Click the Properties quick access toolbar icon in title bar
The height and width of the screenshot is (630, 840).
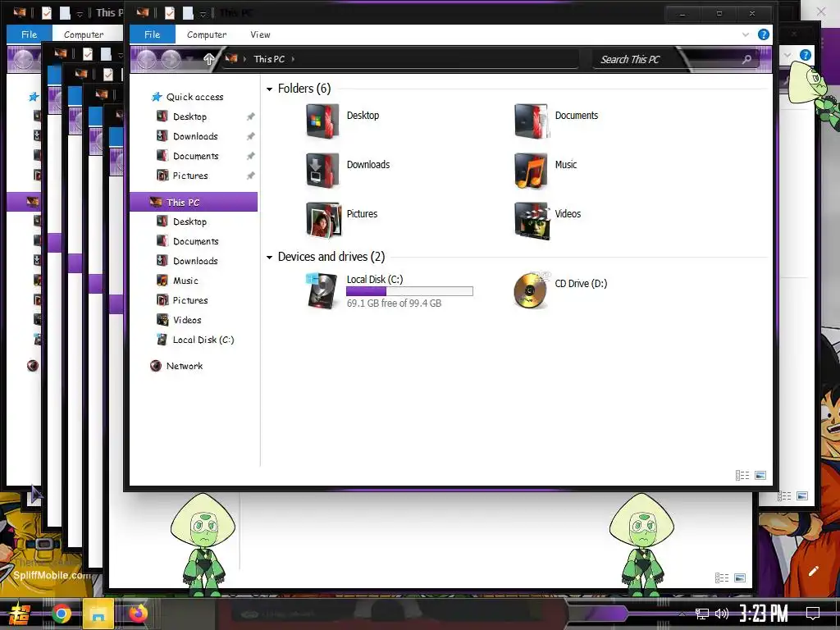pyautogui.click(x=169, y=13)
